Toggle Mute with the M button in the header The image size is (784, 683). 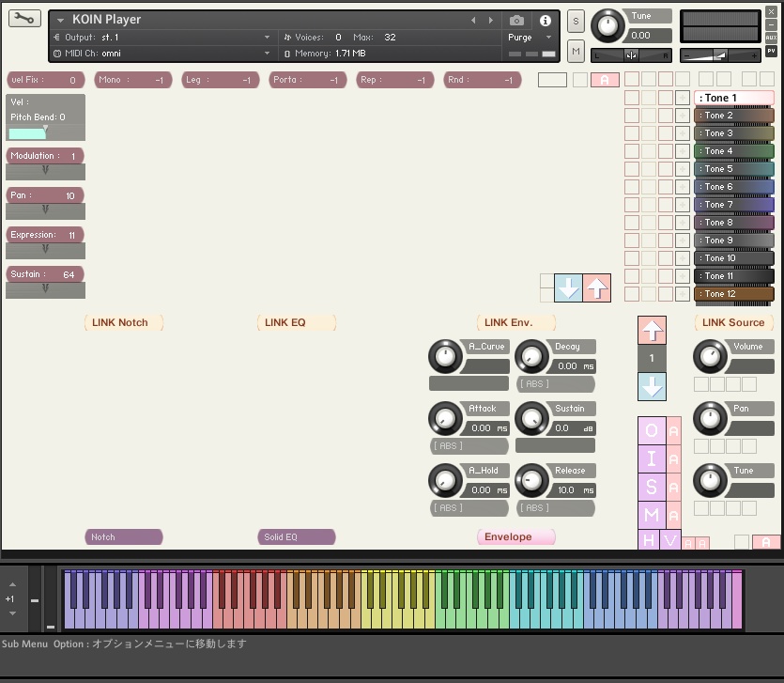point(576,53)
